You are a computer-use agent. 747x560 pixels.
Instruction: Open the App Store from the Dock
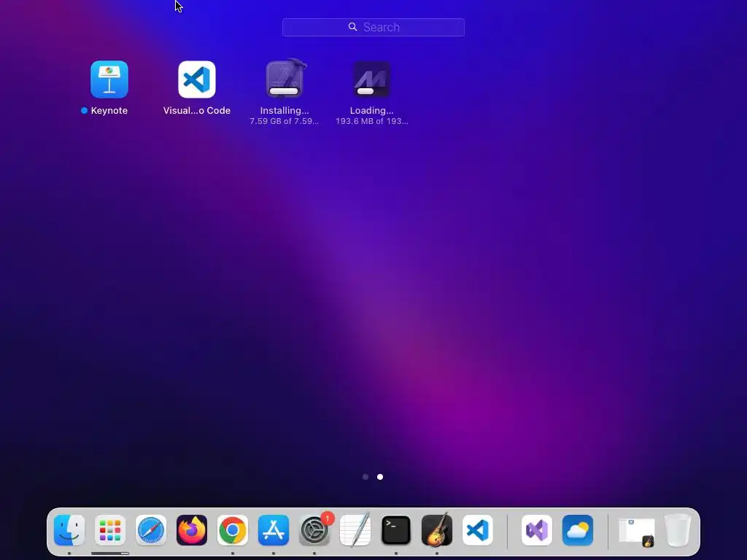[274, 530]
